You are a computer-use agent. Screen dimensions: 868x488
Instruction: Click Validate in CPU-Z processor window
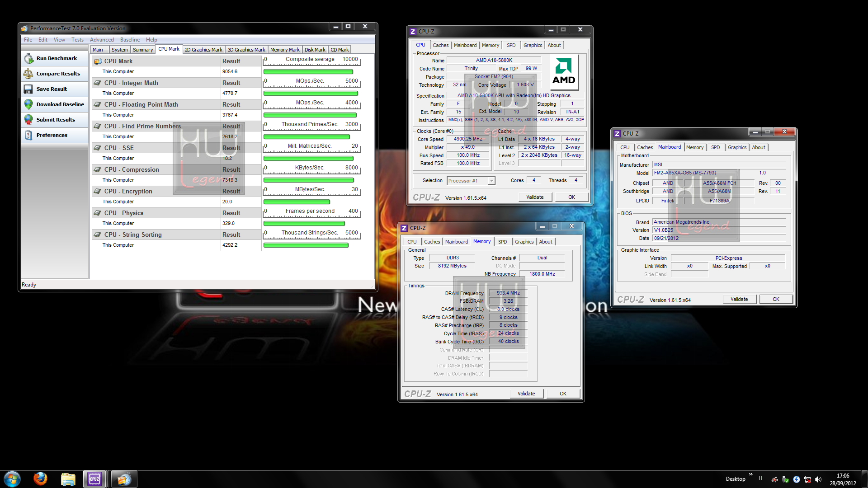pyautogui.click(x=535, y=197)
